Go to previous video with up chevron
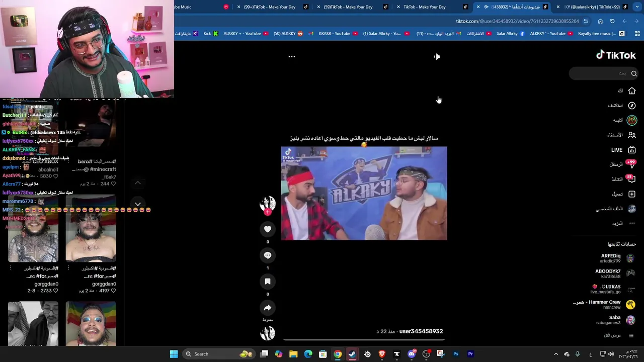Screen dimensions: 644x362 [138, 183]
